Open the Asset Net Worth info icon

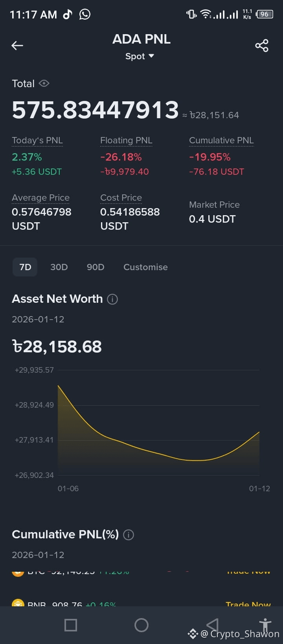tap(112, 299)
